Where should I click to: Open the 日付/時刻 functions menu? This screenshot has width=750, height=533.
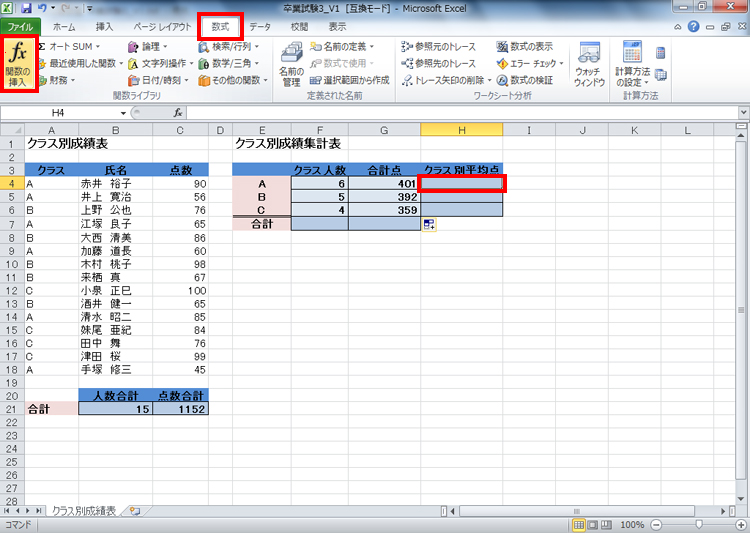pos(158,80)
